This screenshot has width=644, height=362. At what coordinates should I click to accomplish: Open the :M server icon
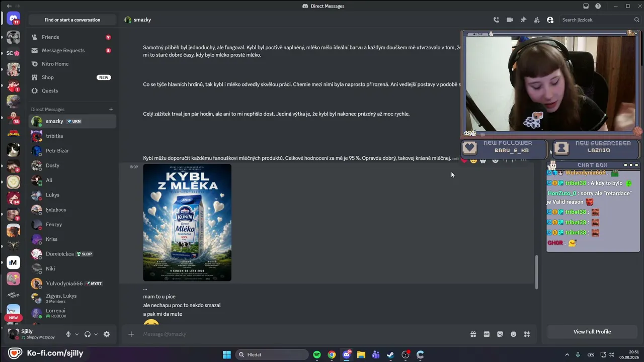(14, 262)
